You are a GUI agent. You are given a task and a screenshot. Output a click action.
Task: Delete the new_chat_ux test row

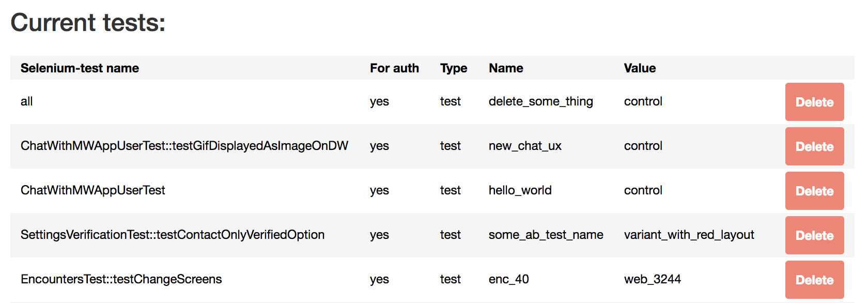[x=814, y=146]
